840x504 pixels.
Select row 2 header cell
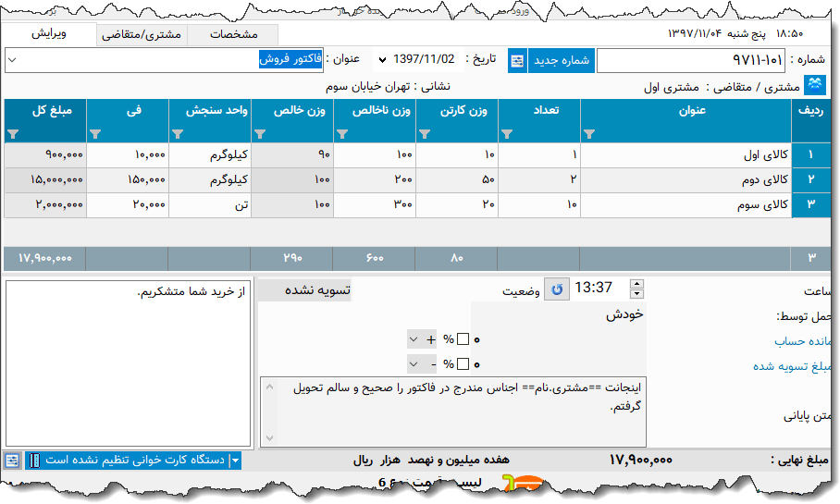(x=810, y=180)
